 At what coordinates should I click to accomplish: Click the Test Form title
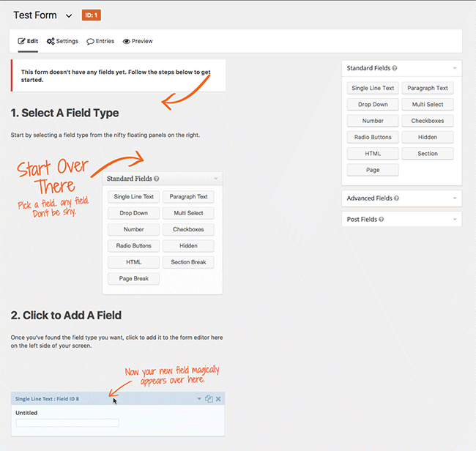click(x=35, y=15)
